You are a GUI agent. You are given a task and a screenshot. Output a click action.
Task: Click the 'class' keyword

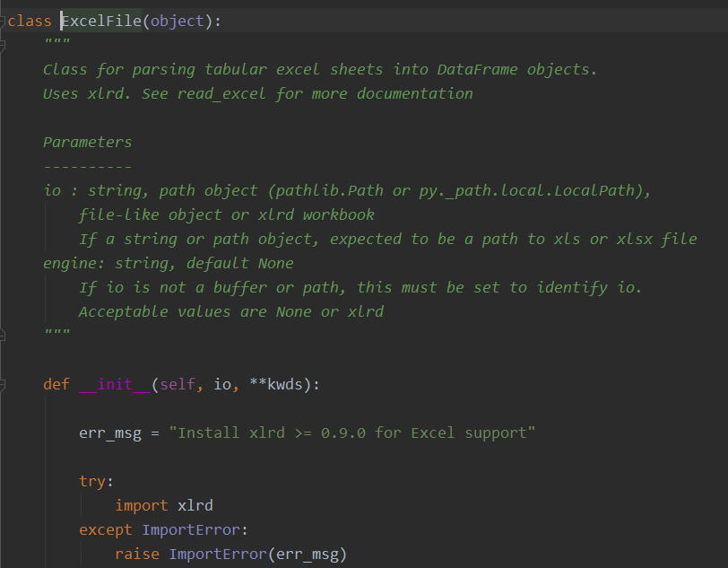click(x=30, y=21)
